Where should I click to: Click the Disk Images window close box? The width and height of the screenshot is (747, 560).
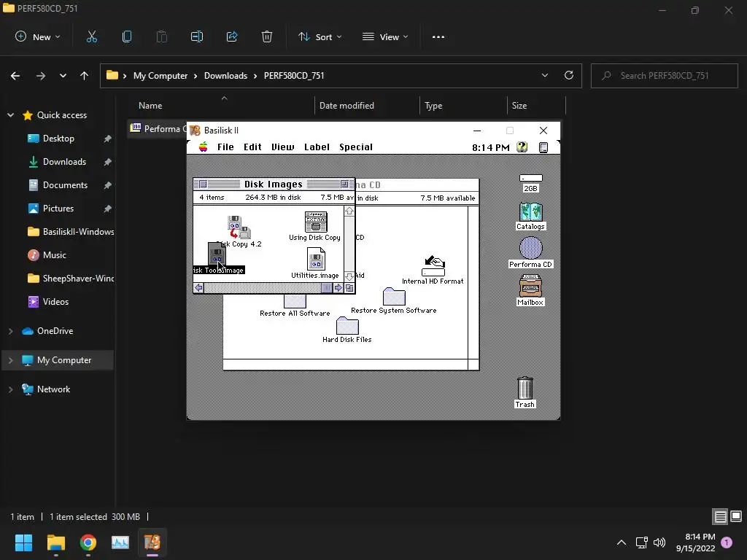click(203, 184)
